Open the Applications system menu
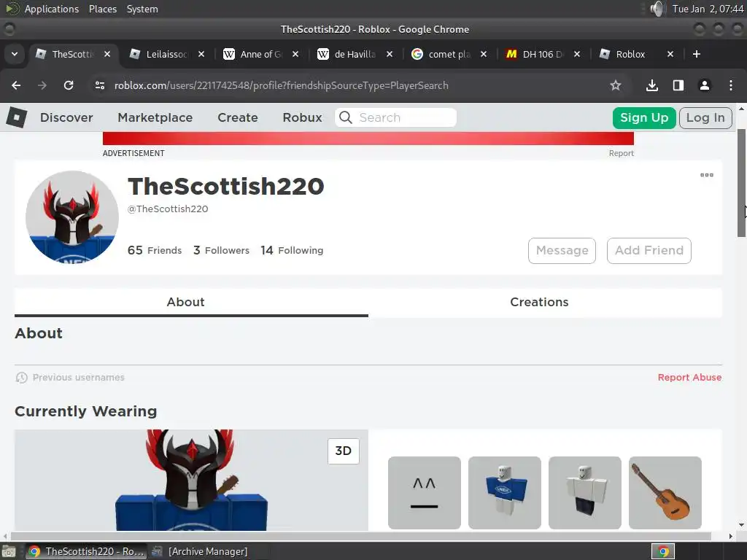The image size is (747, 560). [x=52, y=9]
